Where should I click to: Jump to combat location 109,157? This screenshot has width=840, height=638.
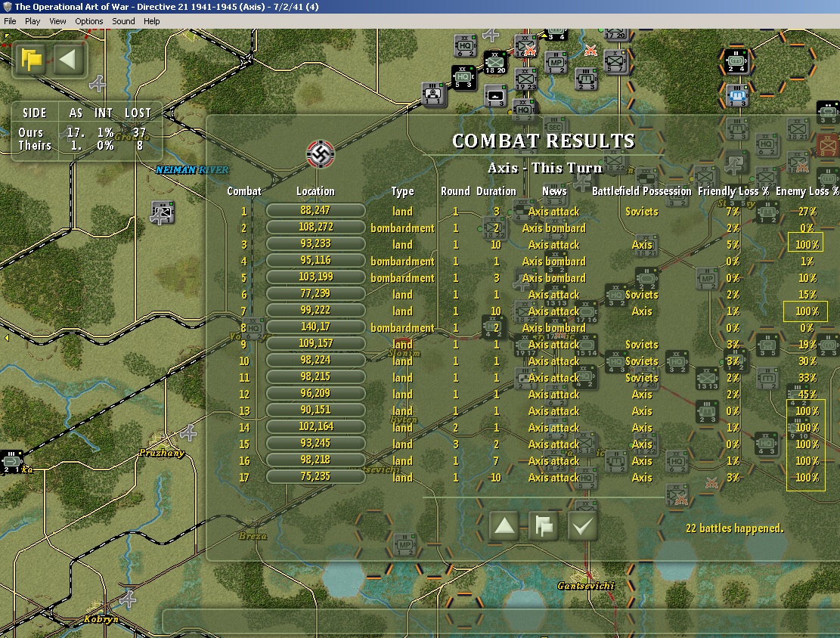315,343
